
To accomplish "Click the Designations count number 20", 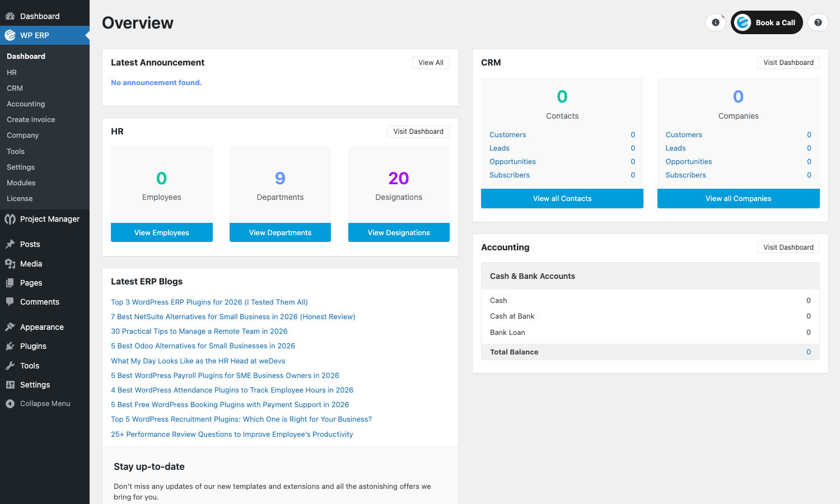I will tap(399, 178).
